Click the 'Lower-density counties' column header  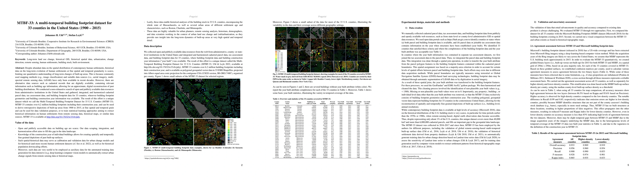point(602,141)
